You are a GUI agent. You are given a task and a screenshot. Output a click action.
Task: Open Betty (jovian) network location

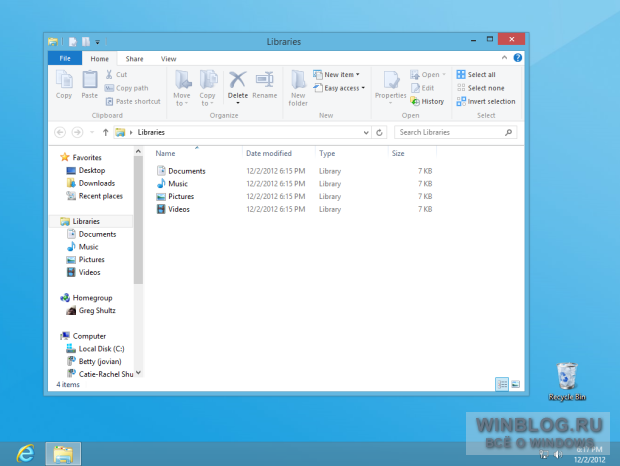click(x=94, y=361)
